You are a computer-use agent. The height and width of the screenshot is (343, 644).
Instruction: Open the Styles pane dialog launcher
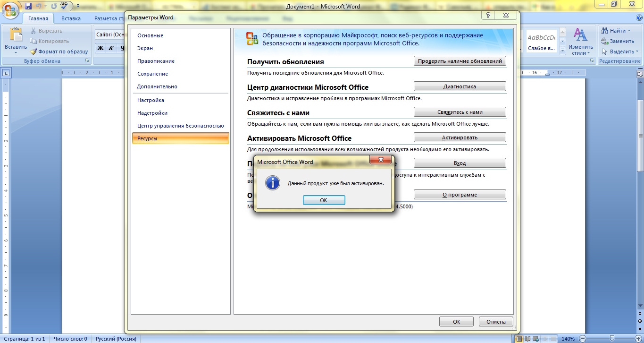click(x=593, y=61)
